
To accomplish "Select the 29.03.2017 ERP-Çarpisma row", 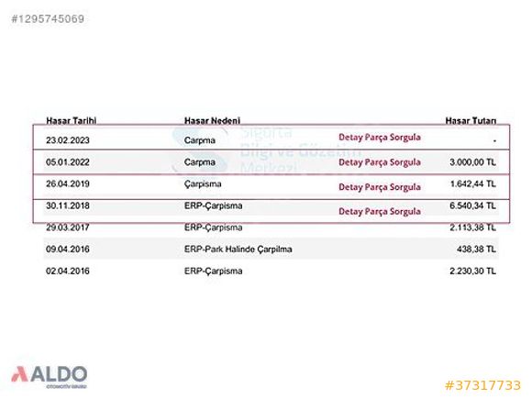I will (x=272, y=227).
